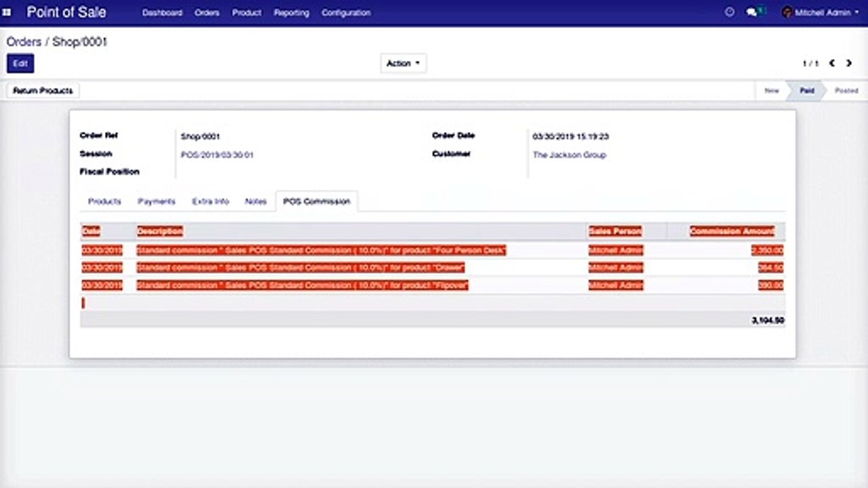Switch to the Products tab
The image size is (868, 488).
click(104, 201)
